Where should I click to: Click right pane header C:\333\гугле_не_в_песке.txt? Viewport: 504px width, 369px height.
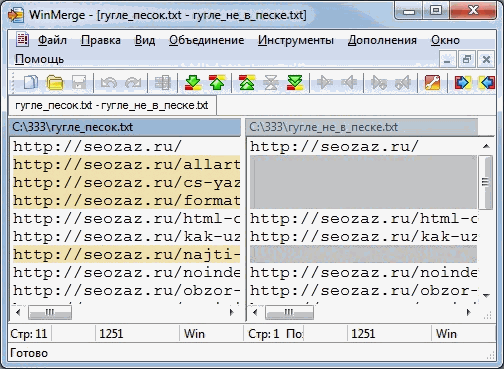point(362,127)
